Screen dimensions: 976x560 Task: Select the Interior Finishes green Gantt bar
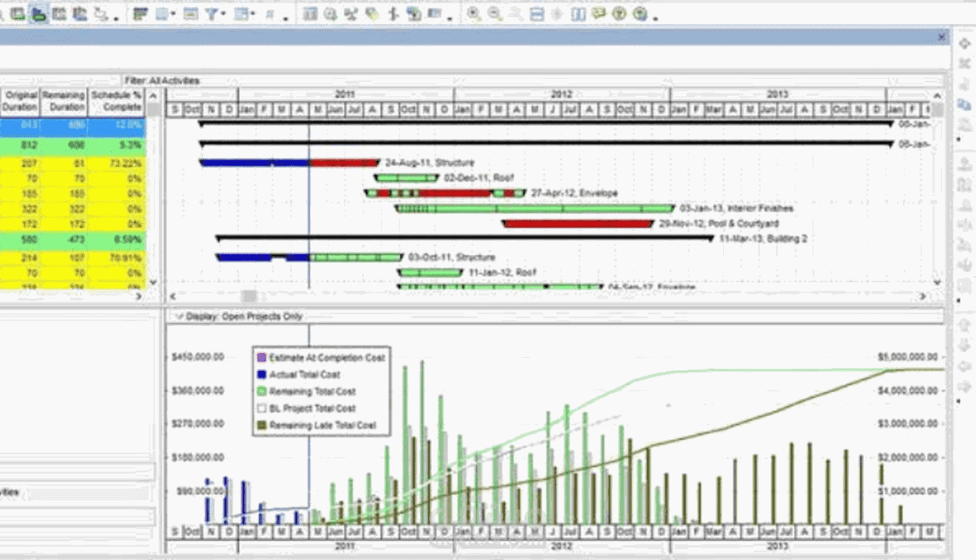coord(535,208)
